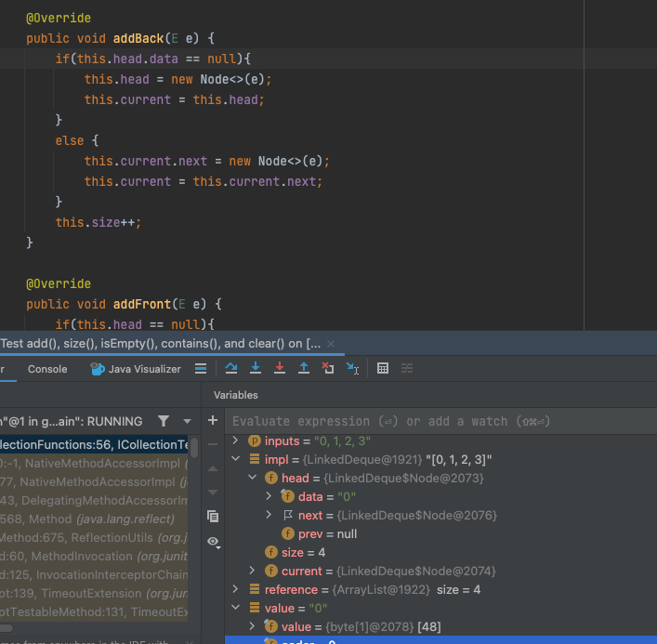Open the thread selection dropdown arrow
Viewport: 657px width, 644px height.
186,421
